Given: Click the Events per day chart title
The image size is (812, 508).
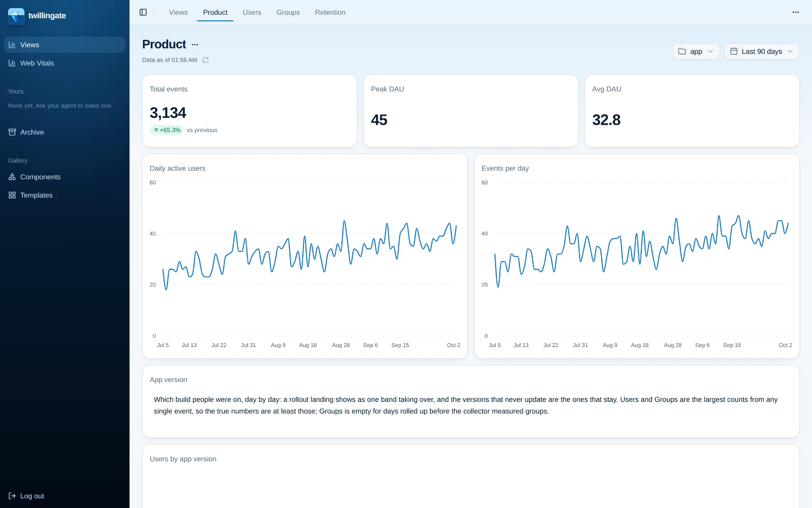Looking at the screenshot, I should coord(505,168).
